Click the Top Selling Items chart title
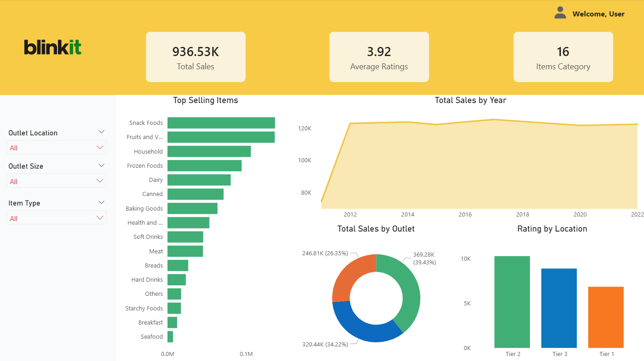 (205, 100)
